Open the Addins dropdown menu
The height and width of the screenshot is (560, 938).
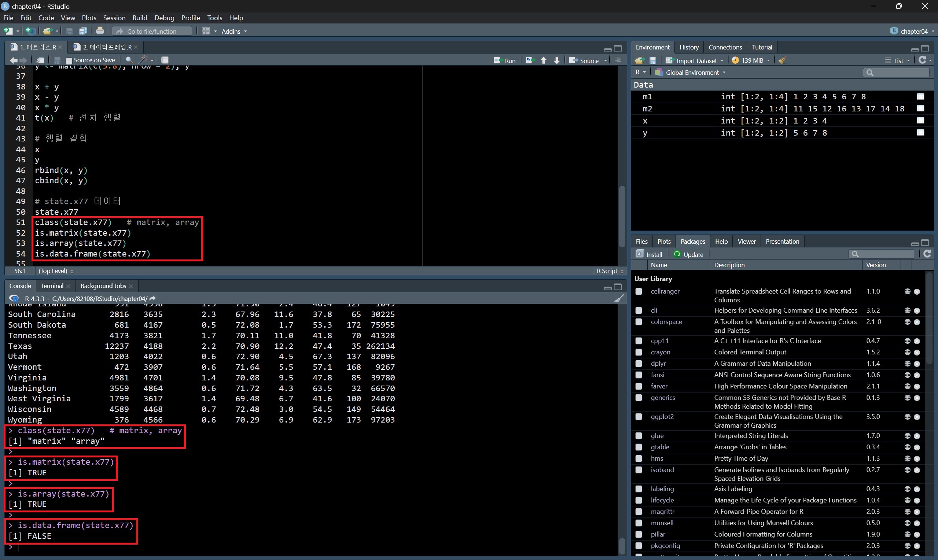233,31
